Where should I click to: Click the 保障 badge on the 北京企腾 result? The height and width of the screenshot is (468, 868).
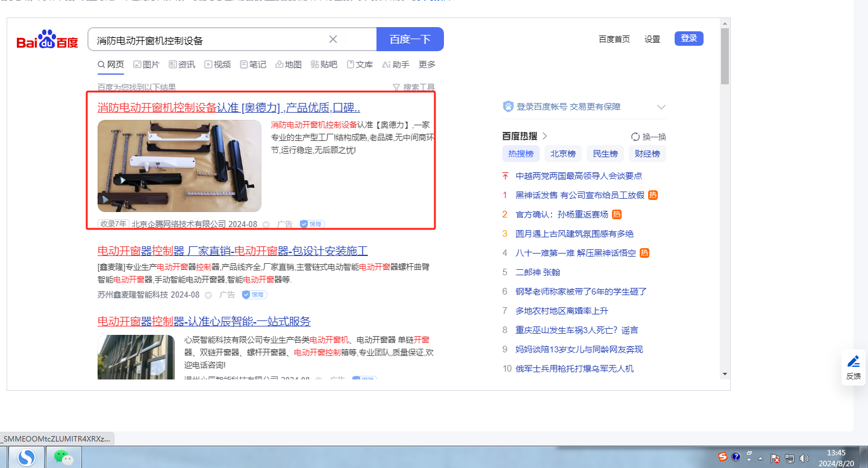click(312, 225)
